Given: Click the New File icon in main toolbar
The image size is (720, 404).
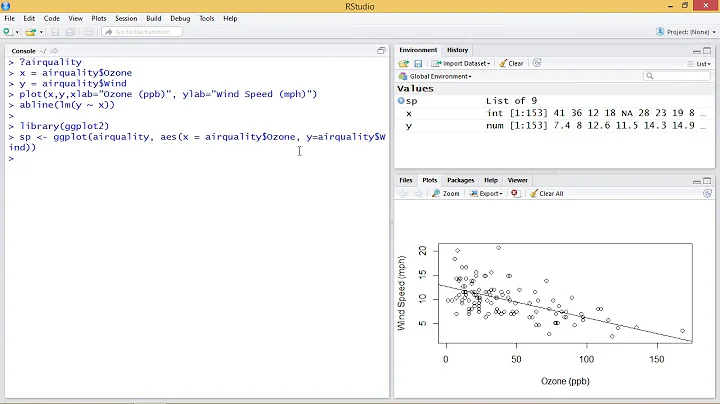Looking at the screenshot, I should point(7,32).
